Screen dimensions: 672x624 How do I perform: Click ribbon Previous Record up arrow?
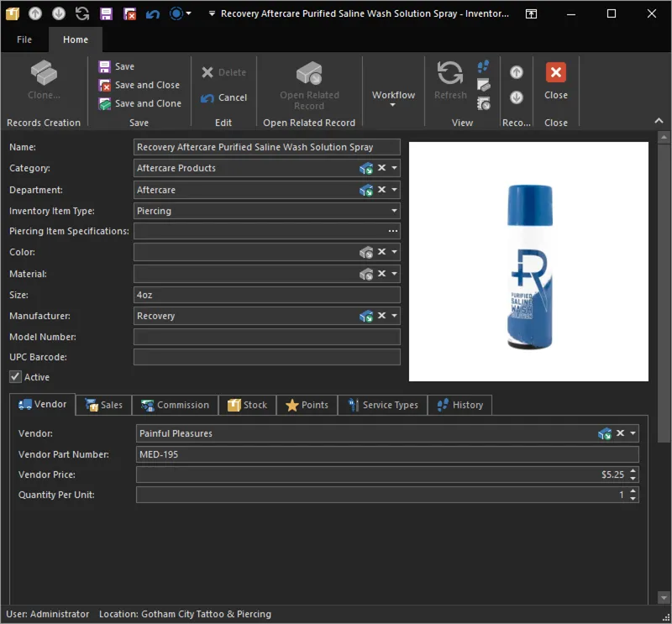pos(517,72)
